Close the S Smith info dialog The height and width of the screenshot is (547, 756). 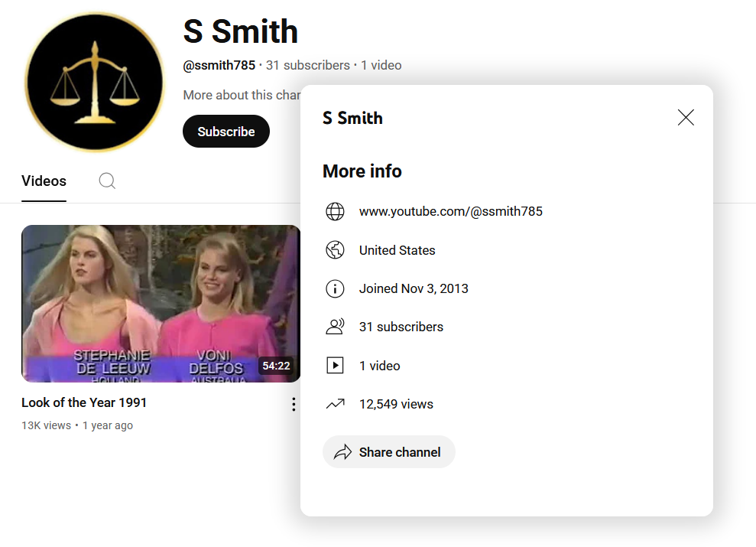click(686, 117)
